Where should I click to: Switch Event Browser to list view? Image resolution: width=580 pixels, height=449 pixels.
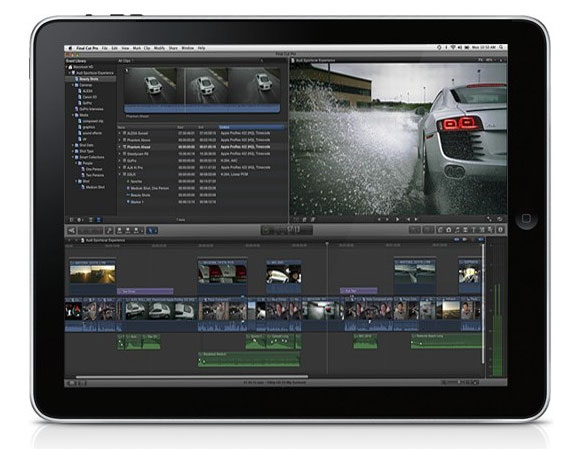point(98,220)
